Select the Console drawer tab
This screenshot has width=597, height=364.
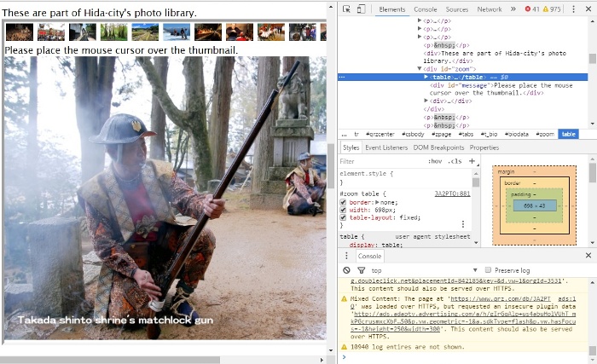[369, 257]
